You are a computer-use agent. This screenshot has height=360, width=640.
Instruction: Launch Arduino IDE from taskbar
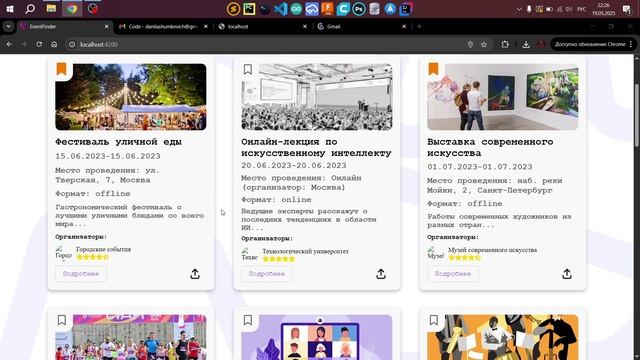click(x=296, y=9)
